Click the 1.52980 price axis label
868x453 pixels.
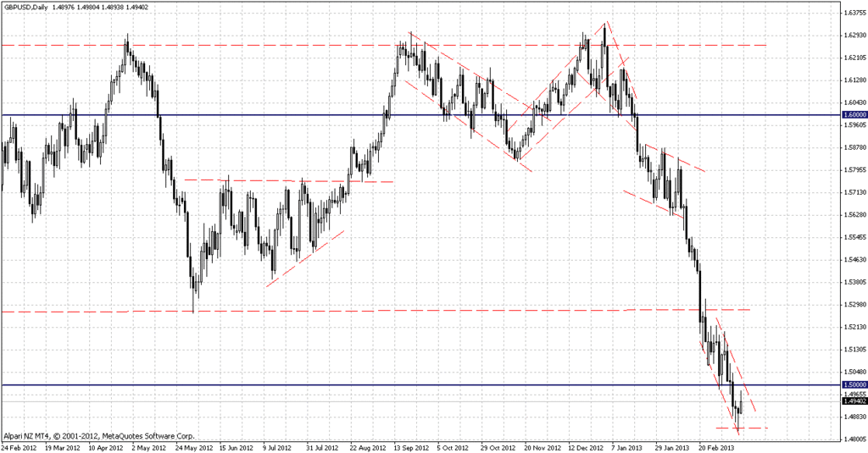855,305
